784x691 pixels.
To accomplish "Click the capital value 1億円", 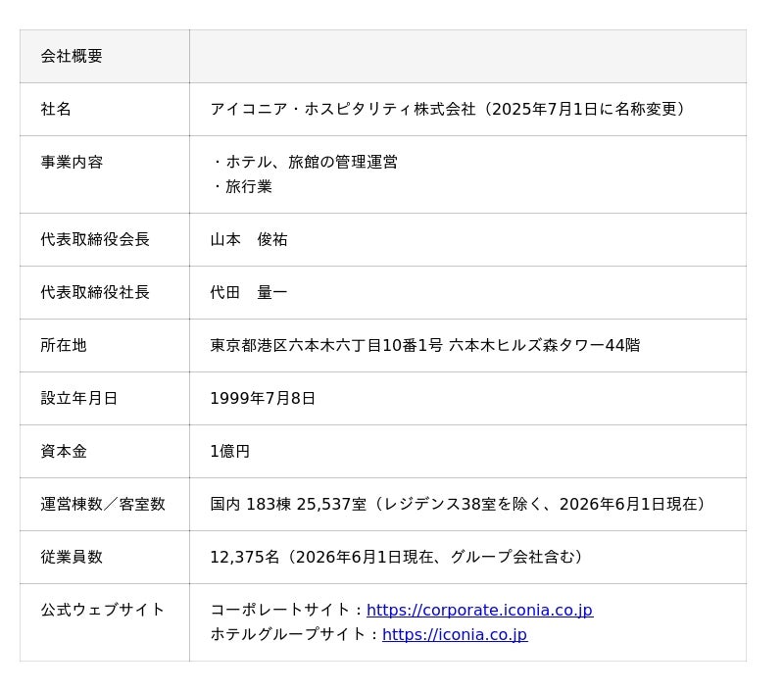I will point(229,452).
